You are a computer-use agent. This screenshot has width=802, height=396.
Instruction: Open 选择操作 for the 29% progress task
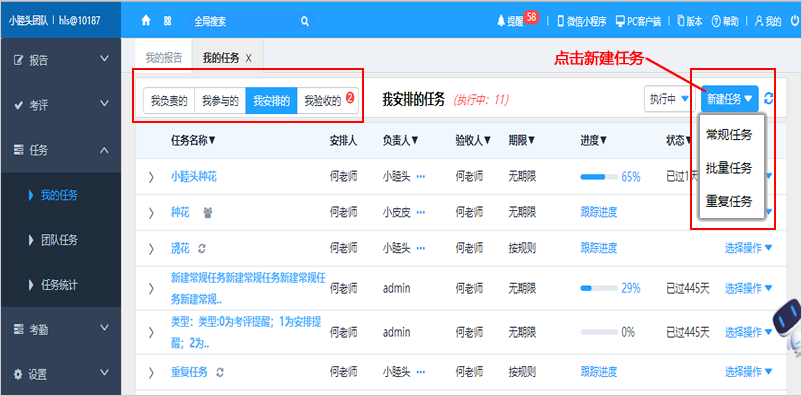click(748, 289)
